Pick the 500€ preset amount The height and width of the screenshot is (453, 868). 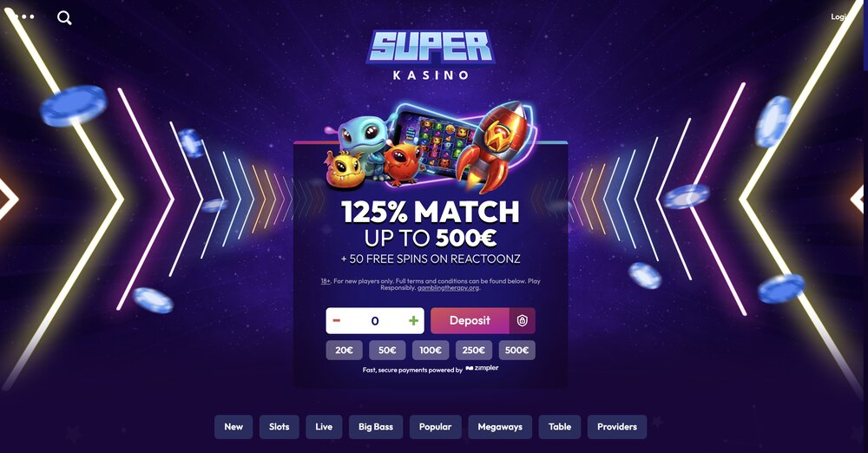(517, 350)
